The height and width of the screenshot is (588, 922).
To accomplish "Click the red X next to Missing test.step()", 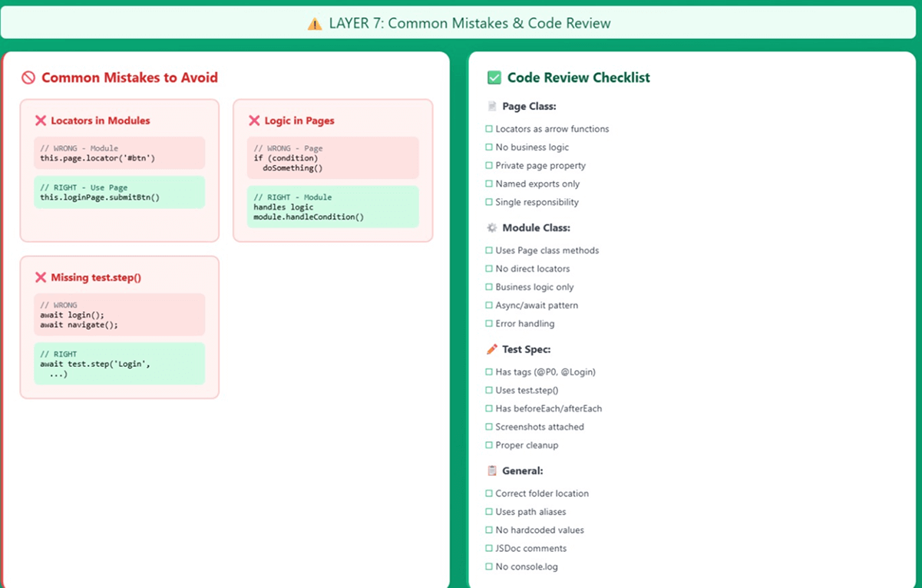I will [41, 278].
